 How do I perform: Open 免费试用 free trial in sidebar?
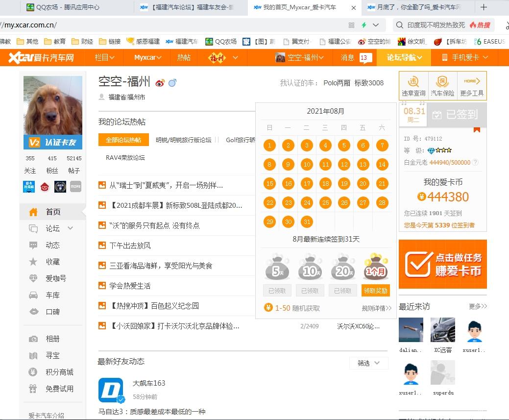[x=59, y=389]
